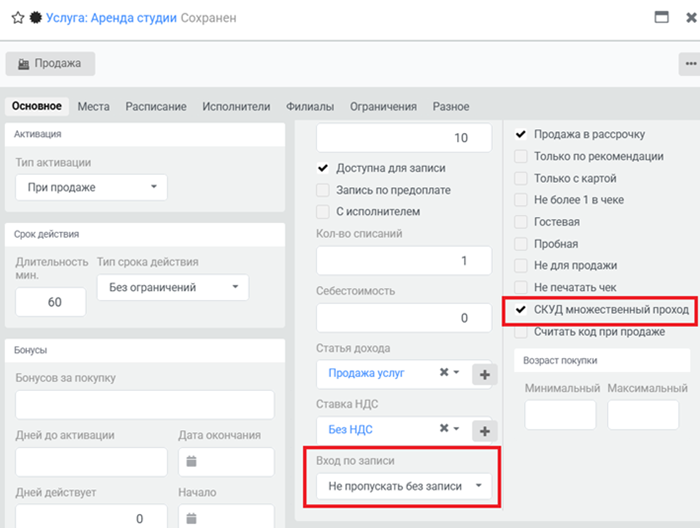Open the Начало calendar icon

[192, 519]
